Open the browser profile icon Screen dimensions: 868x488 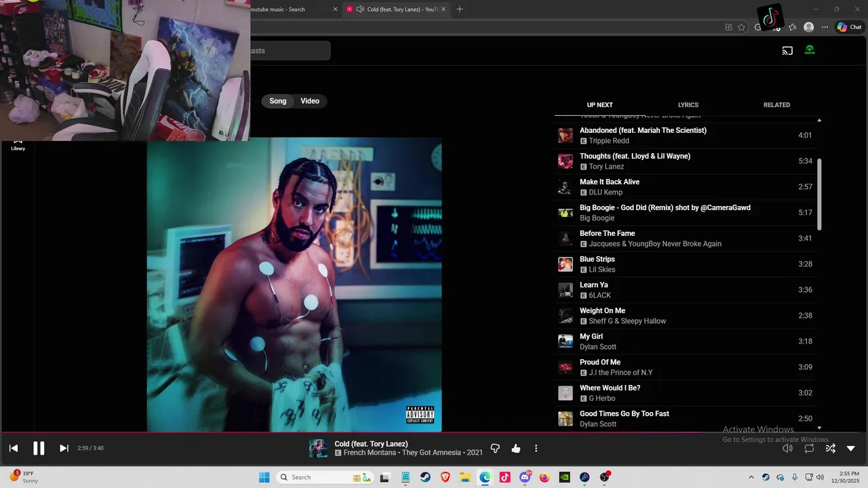[808, 27]
